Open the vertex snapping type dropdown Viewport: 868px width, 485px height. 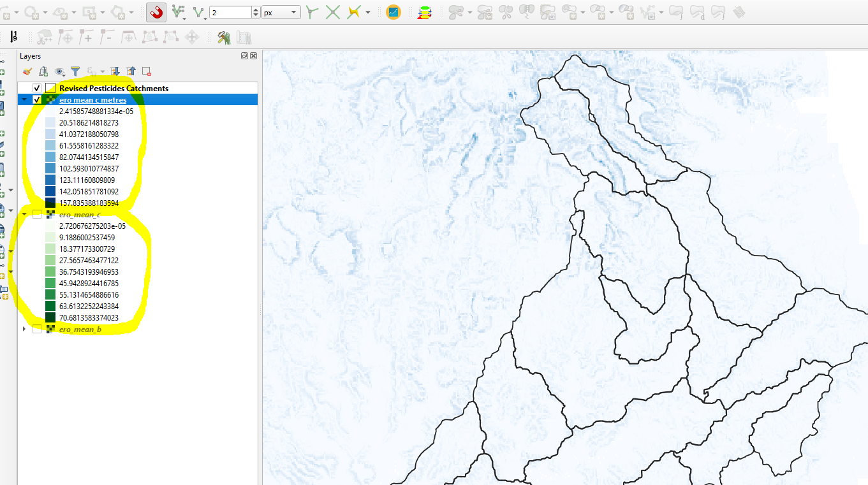click(200, 12)
